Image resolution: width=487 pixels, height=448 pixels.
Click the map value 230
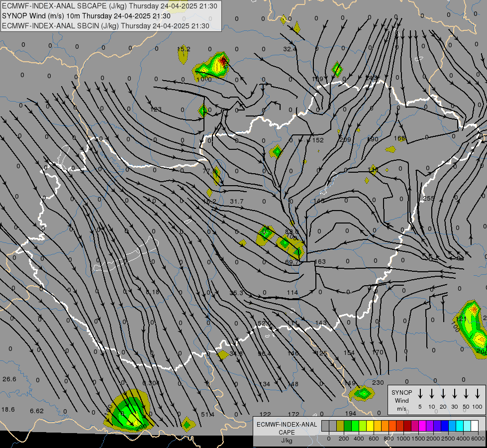point(378,382)
